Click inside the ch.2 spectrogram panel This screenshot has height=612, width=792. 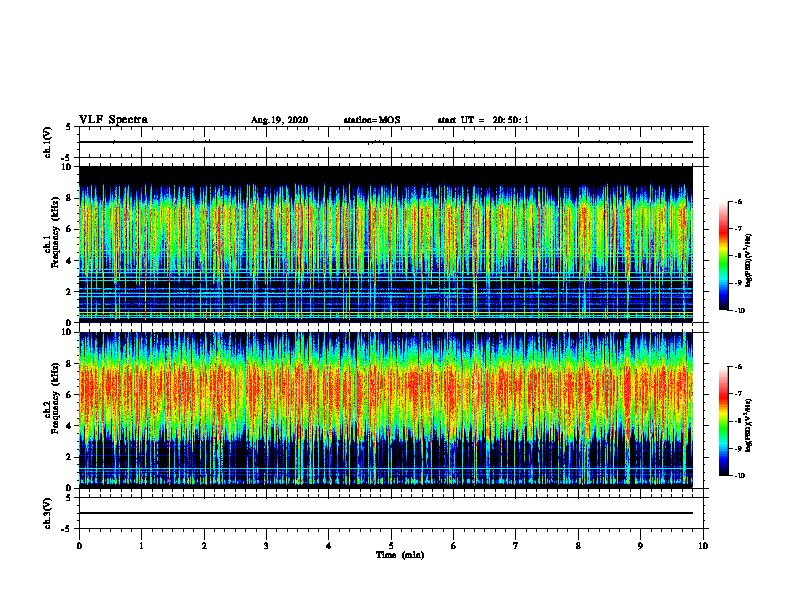[386, 410]
